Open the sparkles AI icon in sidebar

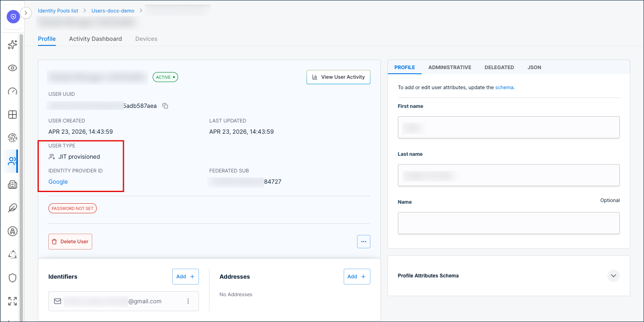(x=13, y=45)
